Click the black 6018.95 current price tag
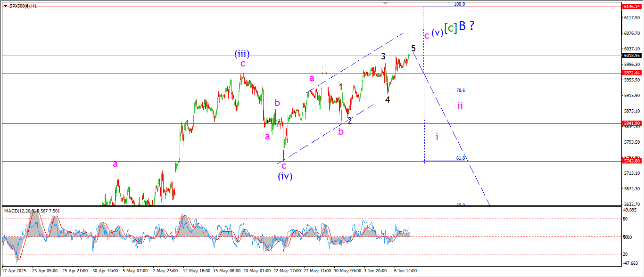 [631, 55]
